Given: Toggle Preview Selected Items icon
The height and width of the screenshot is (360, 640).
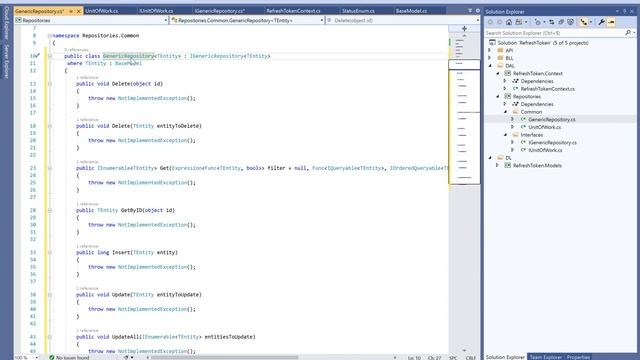Looking at the screenshot, I should pyautogui.click(x=611, y=22).
